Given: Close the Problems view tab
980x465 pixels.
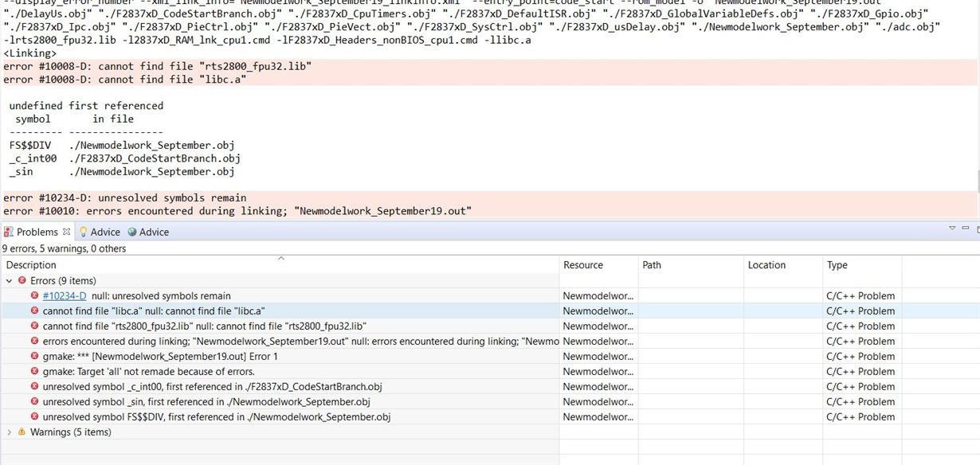Looking at the screenshot, I should [x=67, y=232].
